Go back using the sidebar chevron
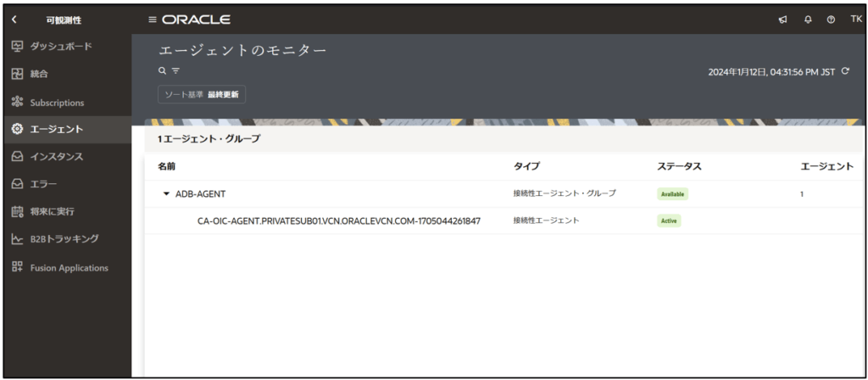This screenshot has width=868, height=380. pyautogui.click(x=14, y=20)
